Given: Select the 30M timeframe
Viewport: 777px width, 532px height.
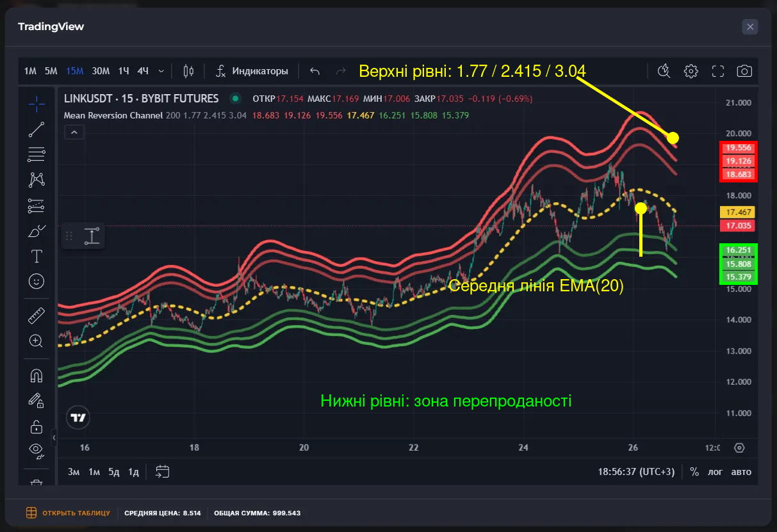Looking at the screenshot, I should [x=101, y=71].
